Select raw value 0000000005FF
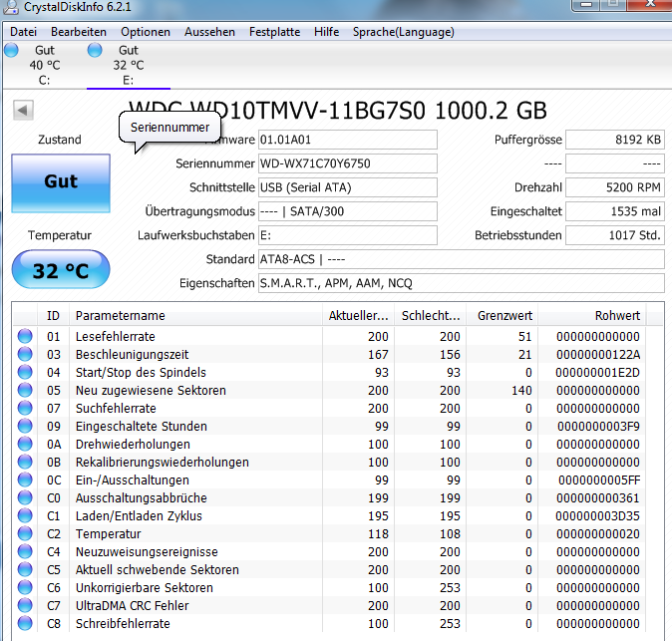Image resolution: width=672 pixels, height=641 pixels. click(599, 481)
